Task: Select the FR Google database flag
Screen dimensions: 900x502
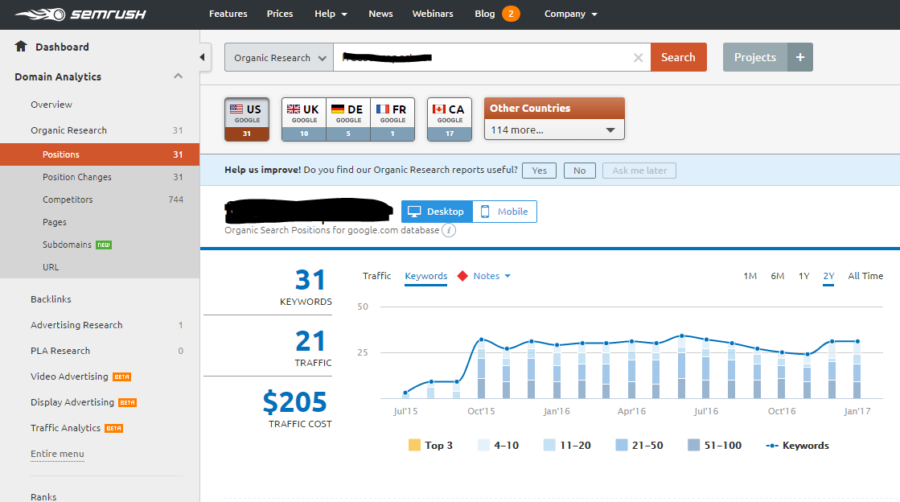Action: point(393,119)
